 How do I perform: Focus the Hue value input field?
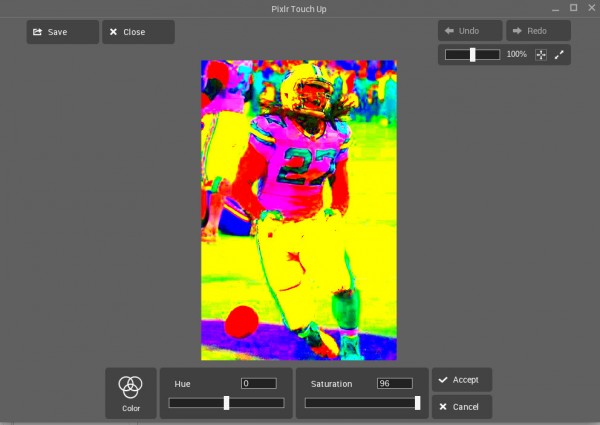259,383
